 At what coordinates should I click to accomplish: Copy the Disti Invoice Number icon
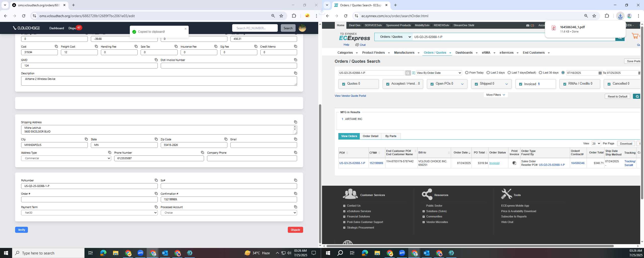click(296, 60)
